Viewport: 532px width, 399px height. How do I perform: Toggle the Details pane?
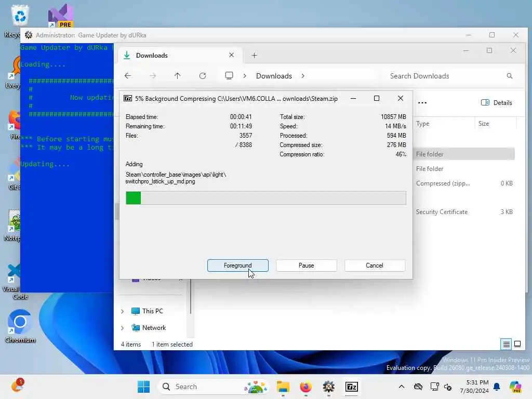(x=496, y=102)
